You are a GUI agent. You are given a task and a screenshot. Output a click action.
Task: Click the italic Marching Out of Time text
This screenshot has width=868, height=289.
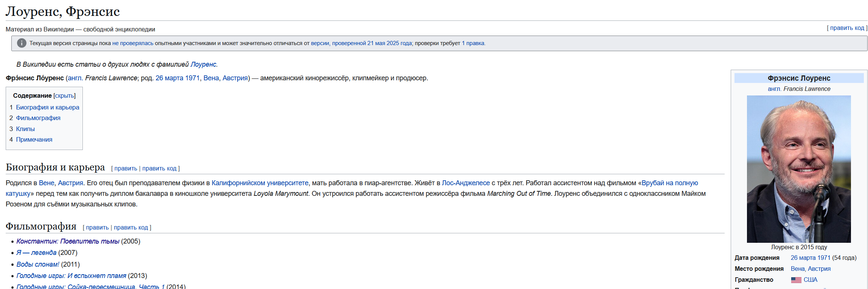(519, 194)
